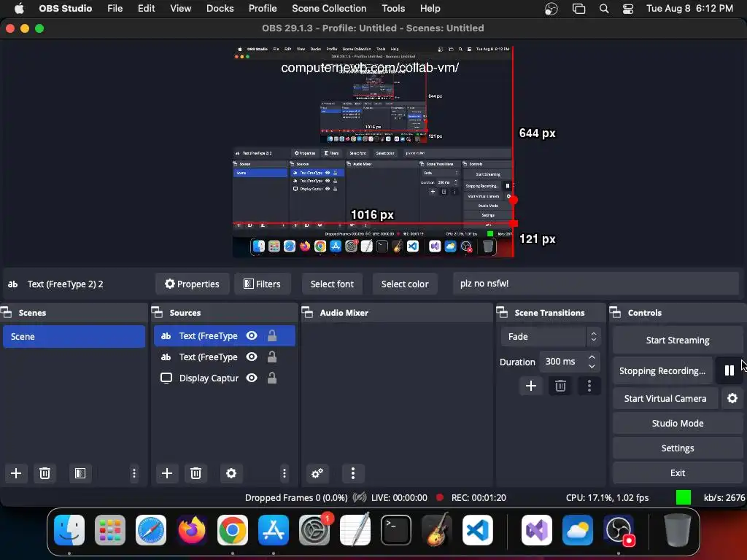Open Spotlight search in the menu bar
This screenshot has width=747, height=560.
[x=603, y=9]
